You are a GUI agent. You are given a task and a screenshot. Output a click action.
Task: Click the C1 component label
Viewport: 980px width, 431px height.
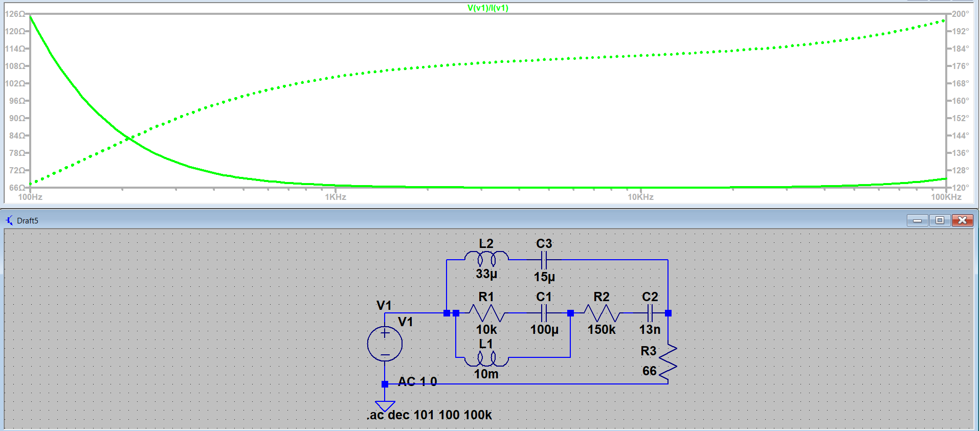pos(544,297)
